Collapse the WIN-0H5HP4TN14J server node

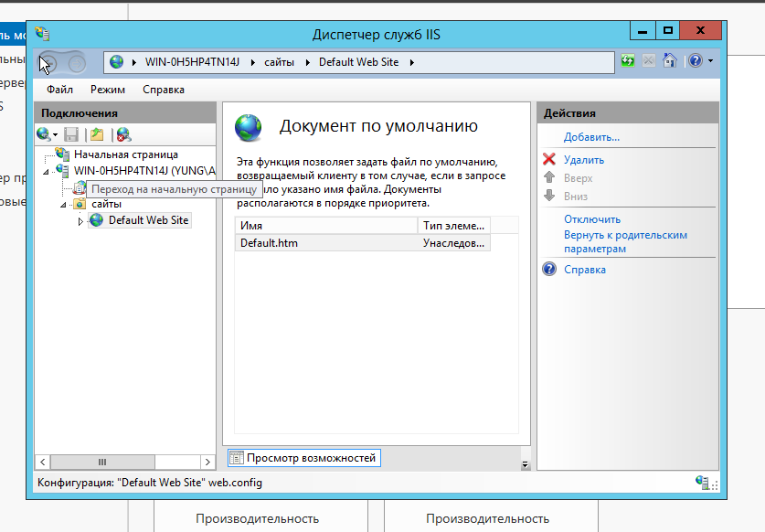[x=46, y=172]
